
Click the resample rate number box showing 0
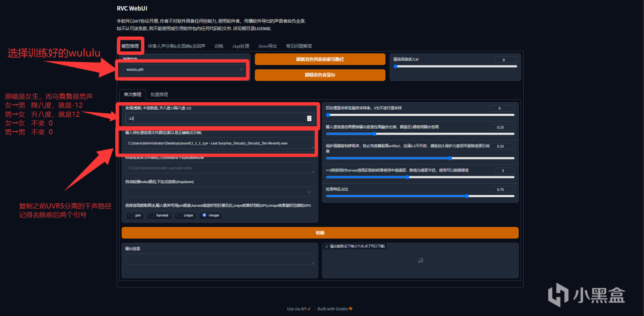(501, 108)
